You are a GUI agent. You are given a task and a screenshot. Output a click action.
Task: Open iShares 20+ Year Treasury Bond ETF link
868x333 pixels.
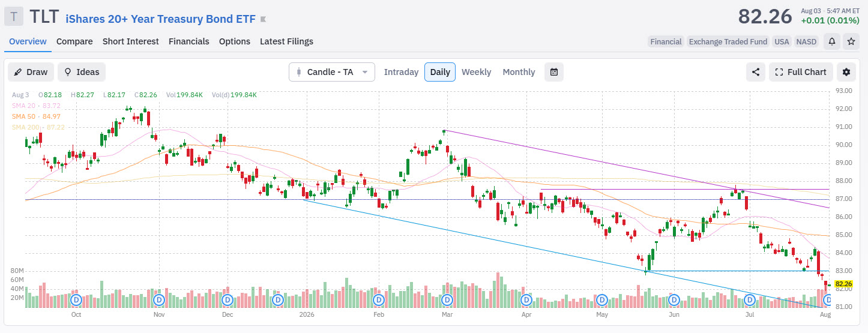tap(160, 19)
